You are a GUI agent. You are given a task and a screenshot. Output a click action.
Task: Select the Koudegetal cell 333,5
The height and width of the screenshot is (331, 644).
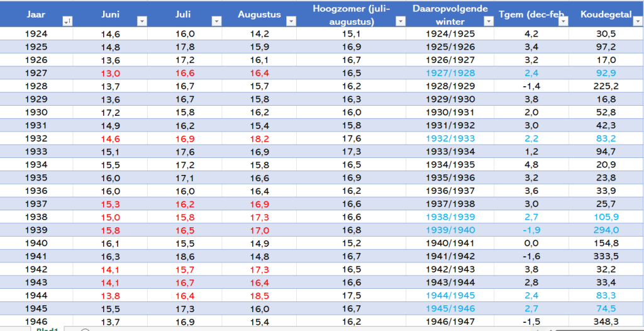[x=606, y=256]
